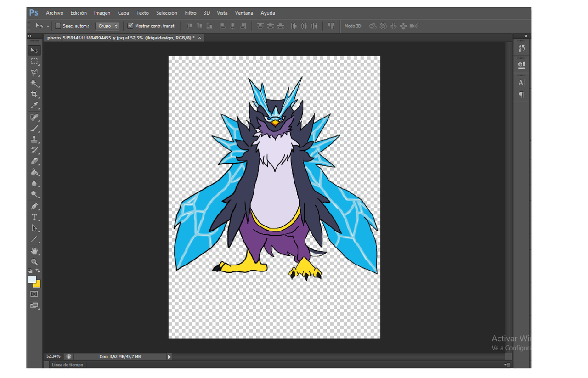This screenshot has height=378, width=588.
Task: Select the Eraser tool
Action: click(34, 161)
